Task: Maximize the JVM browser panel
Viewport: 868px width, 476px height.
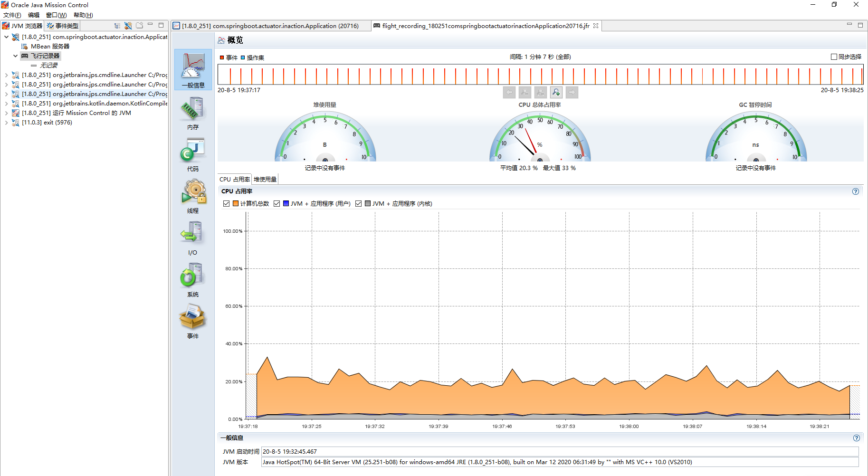Action: coord(161,25)
